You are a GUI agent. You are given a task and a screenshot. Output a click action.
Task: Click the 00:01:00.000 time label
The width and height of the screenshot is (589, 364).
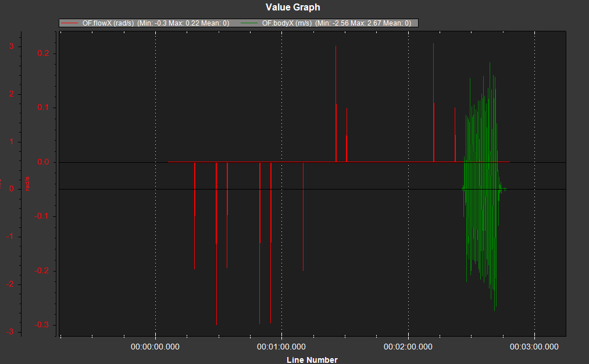[x=281, y=347]
